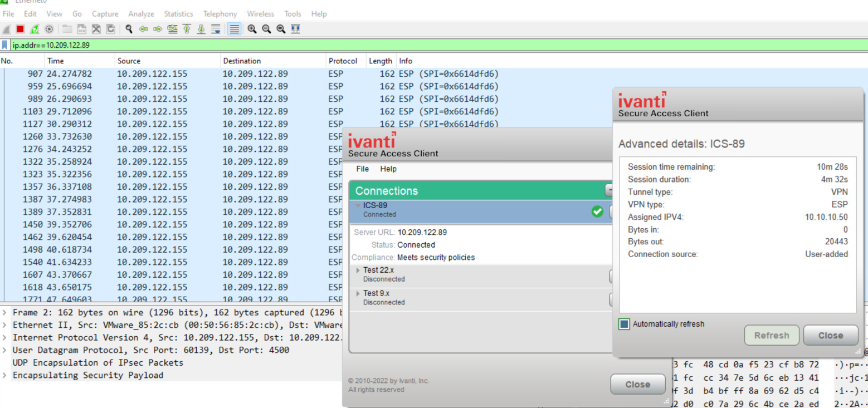Toggle auto-scroll during live capture

pyautogui.click(x=216, y=30)
